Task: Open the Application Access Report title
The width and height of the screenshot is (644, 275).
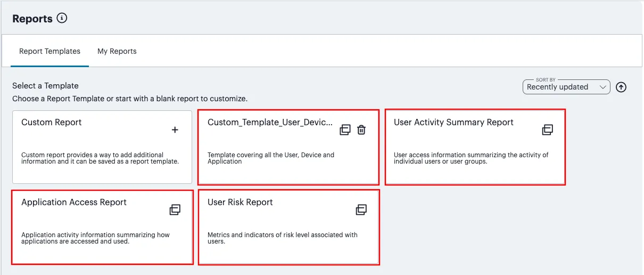Action: point(74,202)
